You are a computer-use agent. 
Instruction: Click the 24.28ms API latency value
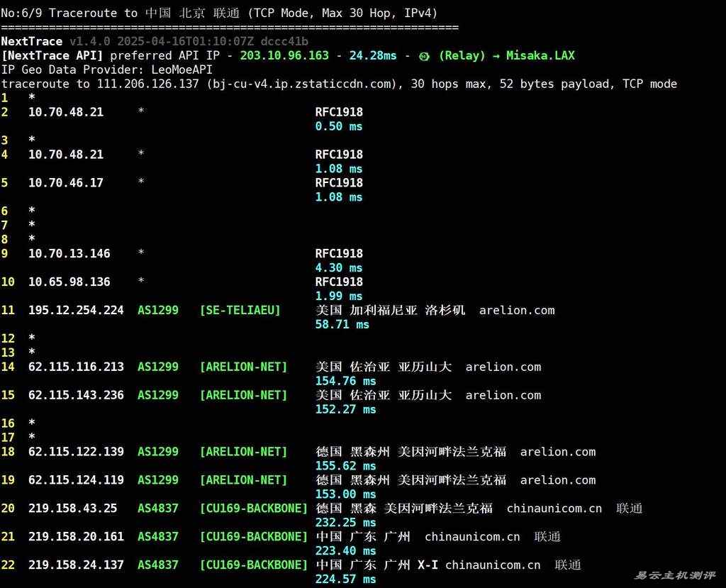373,55
